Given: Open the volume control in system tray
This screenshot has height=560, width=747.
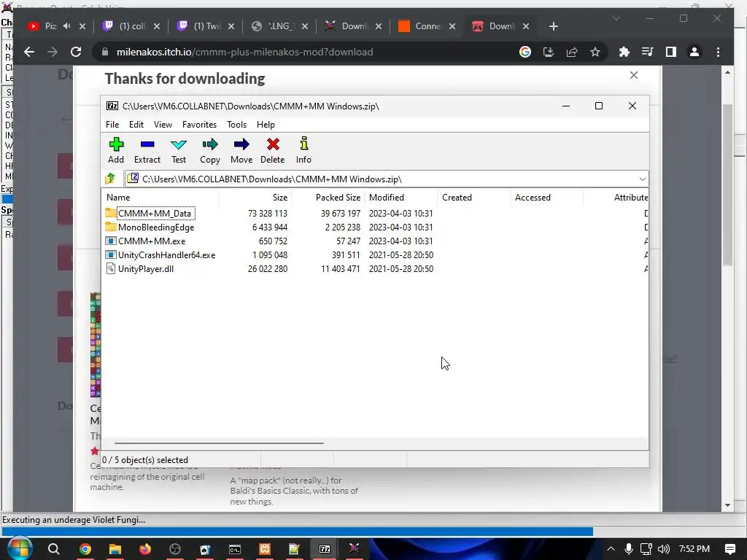Looking at the screenshot, I should click(663, 549).
